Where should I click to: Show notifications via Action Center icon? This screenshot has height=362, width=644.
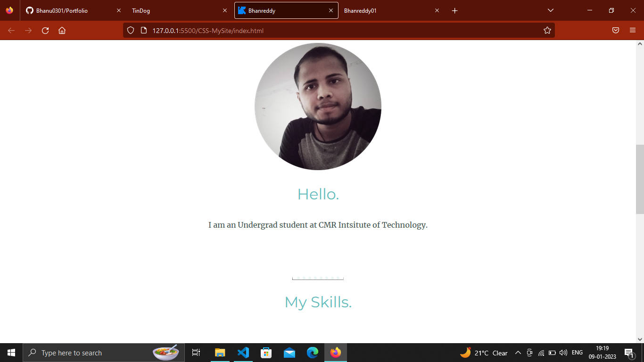[x=629, y=353]
